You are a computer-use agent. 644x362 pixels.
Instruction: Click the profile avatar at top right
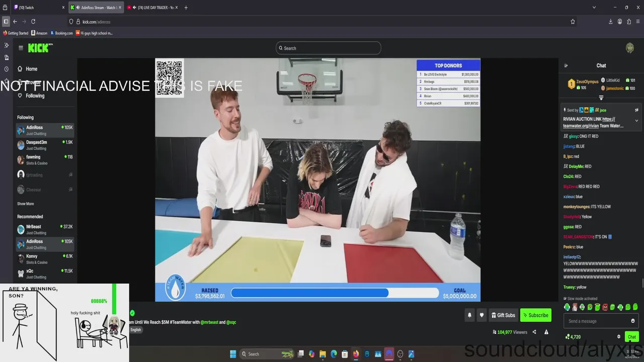[630, 48]
